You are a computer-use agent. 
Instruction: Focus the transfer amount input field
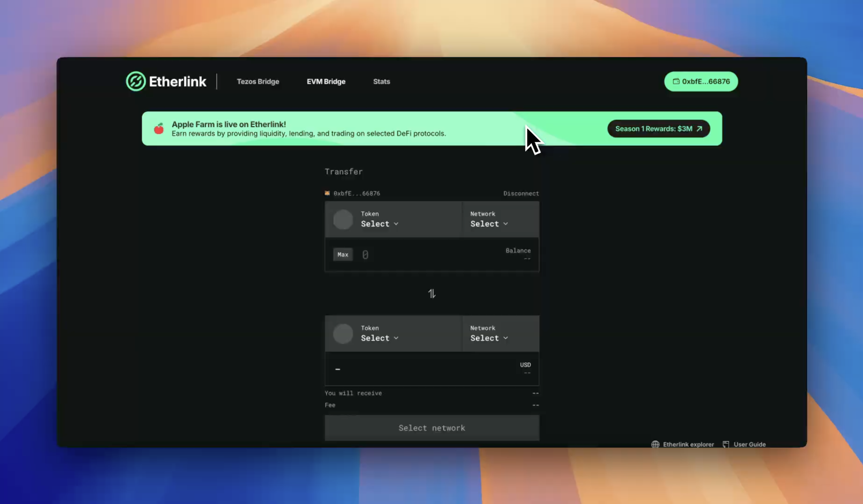pos(428,255)
